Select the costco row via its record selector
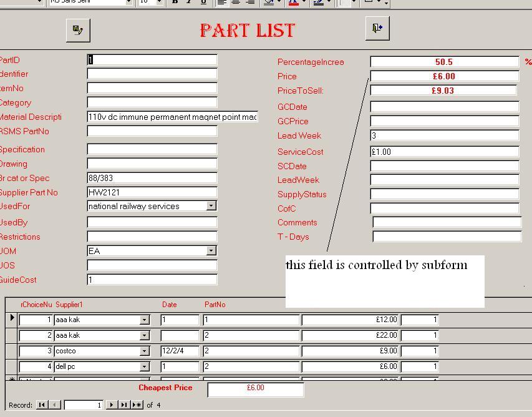The height and width of the screenshot is (417, 532). point(12,351)
